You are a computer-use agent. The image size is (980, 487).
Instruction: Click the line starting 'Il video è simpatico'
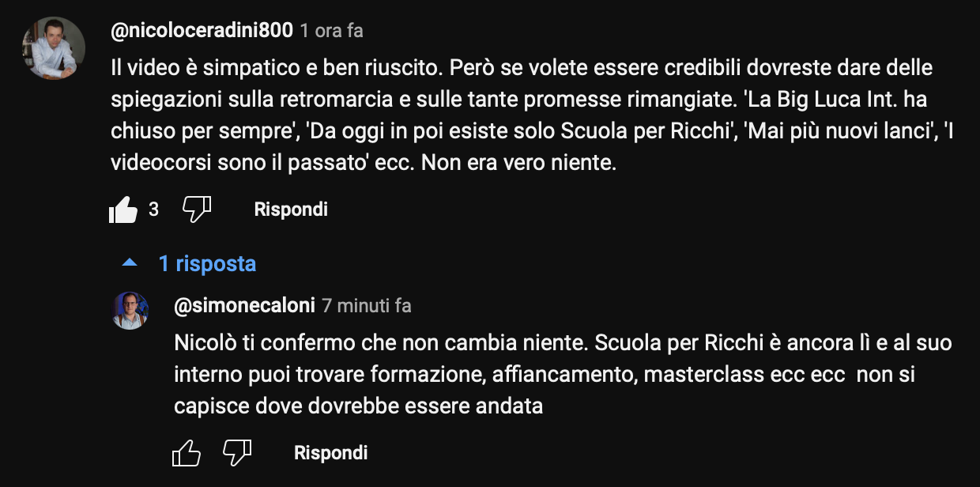[522, 68]
